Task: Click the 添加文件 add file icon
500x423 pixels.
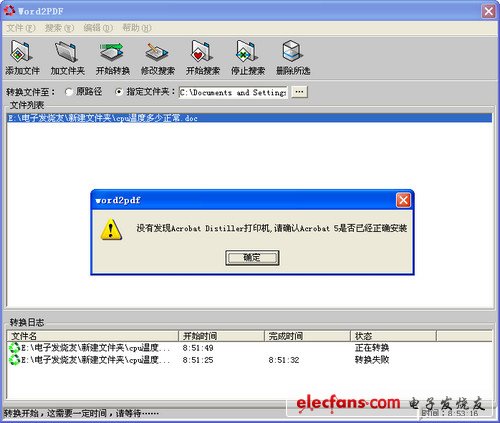Action: 22,51
